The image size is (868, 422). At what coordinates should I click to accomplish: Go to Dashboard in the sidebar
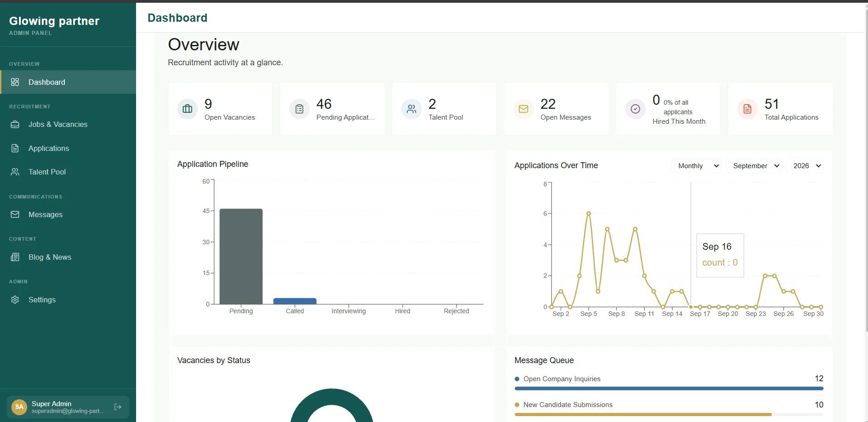68,82
